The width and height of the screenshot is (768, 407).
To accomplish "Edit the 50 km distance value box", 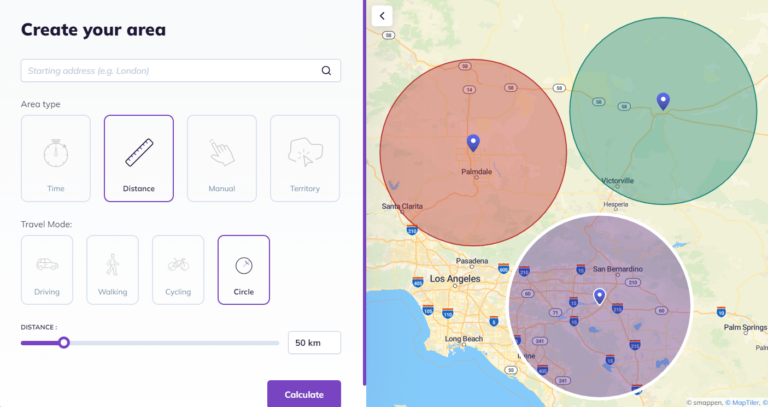I will click(x=313, y=343).
